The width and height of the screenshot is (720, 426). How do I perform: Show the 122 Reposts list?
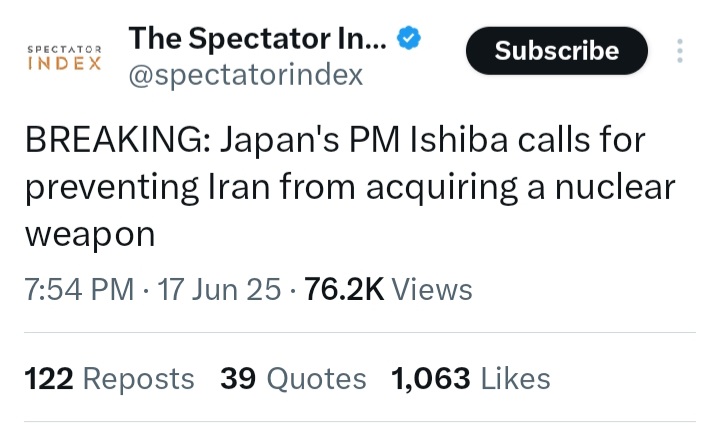pyautogui.click(x=109, y=379)
